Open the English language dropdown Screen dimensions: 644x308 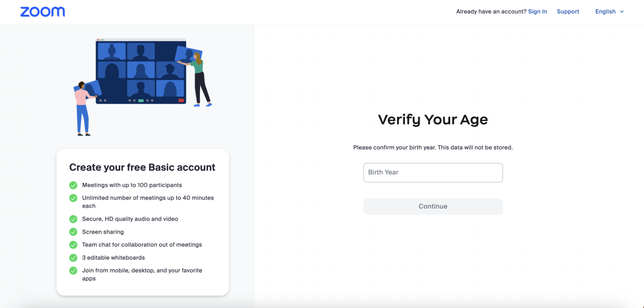click(605, 12)
